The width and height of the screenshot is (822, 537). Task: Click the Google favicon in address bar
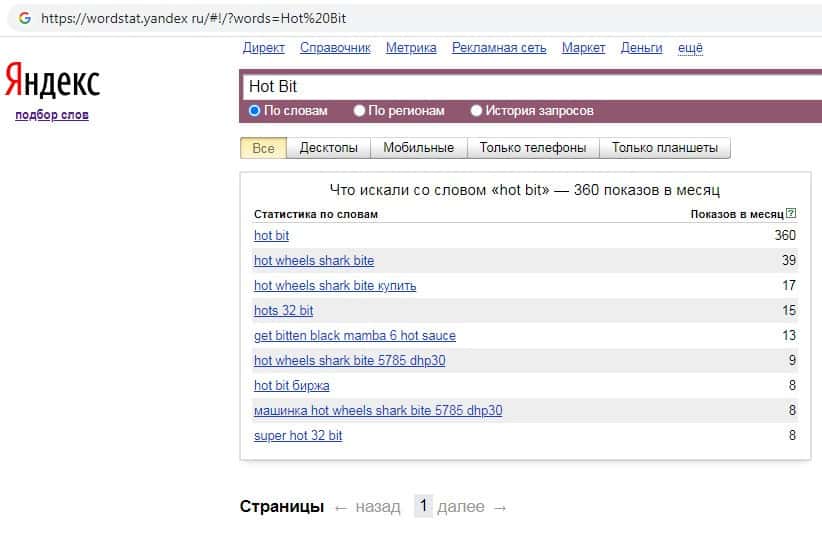point(24,19)
